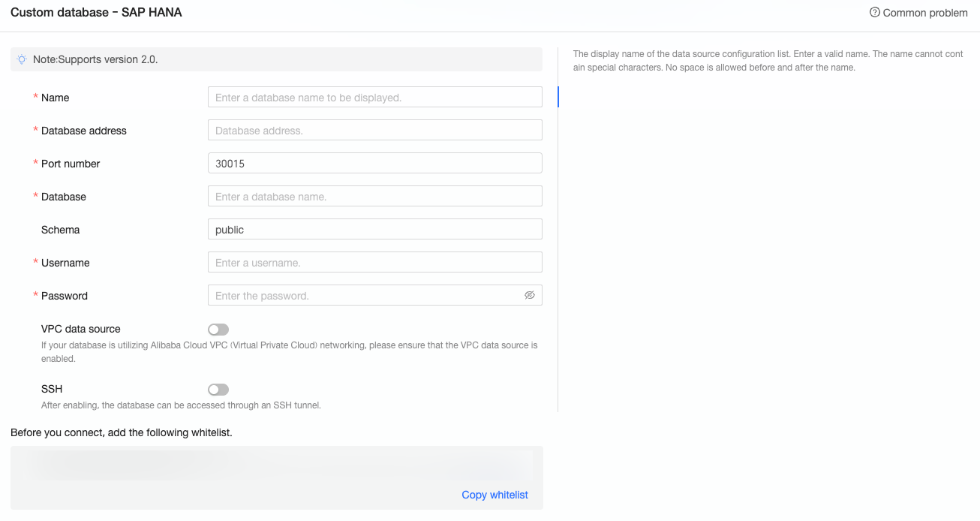Click the Schema field containing public
980x521 pixels.
375,229
